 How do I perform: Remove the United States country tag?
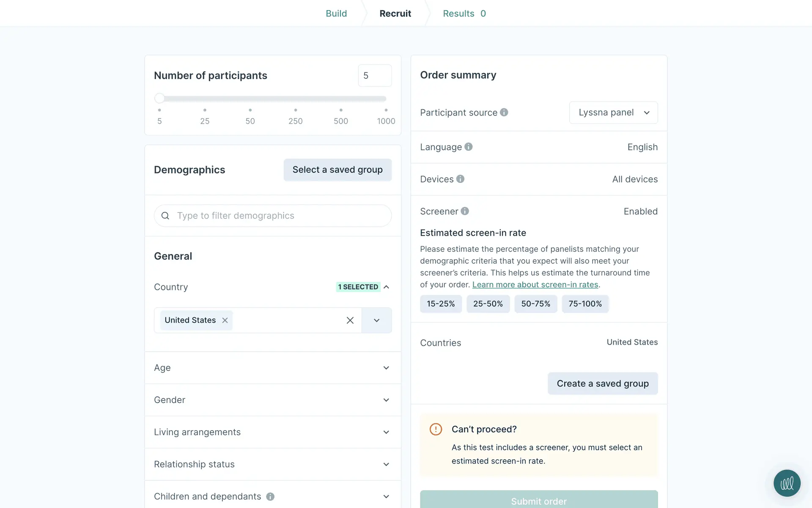(x=225, y=320)
